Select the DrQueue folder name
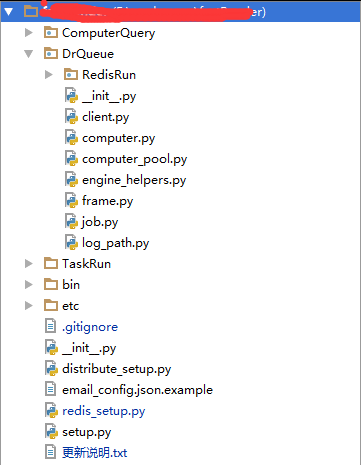This screenshot has width=361, height=465. point(88,54)
